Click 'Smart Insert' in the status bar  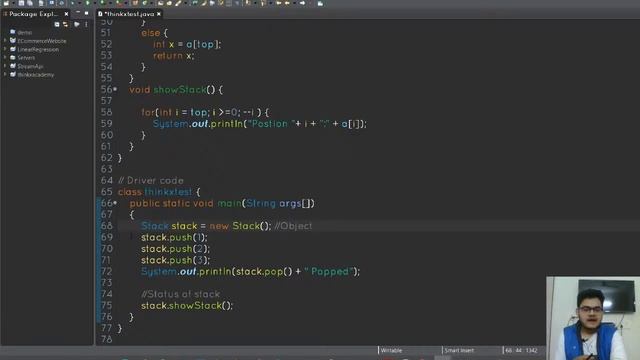point(459,350)
